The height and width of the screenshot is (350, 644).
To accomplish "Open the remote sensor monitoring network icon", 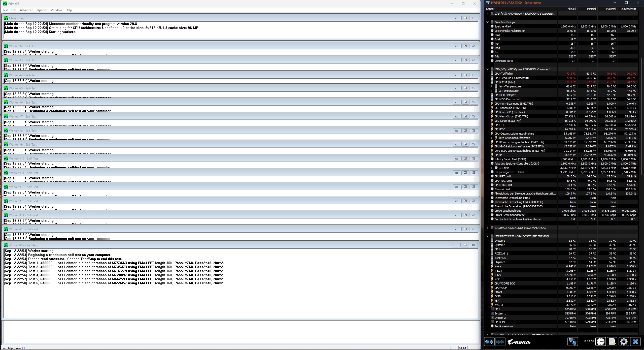I will click(572, 342).
